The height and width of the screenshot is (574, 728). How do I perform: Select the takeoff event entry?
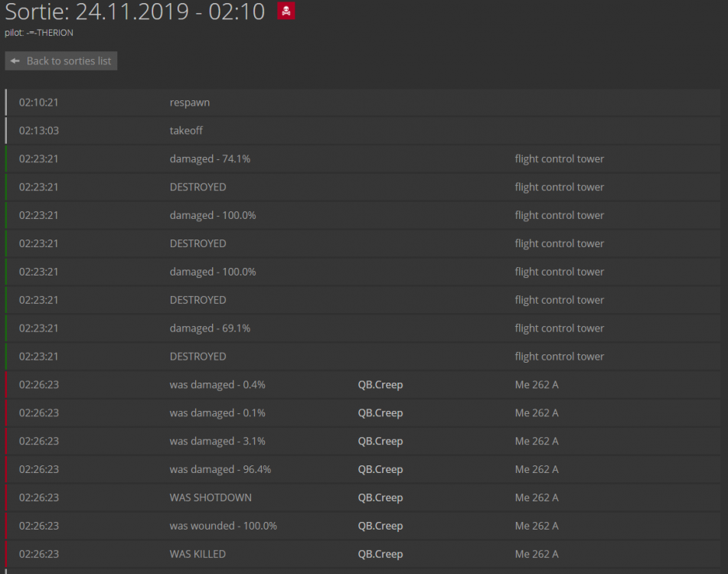pos(186,131)
